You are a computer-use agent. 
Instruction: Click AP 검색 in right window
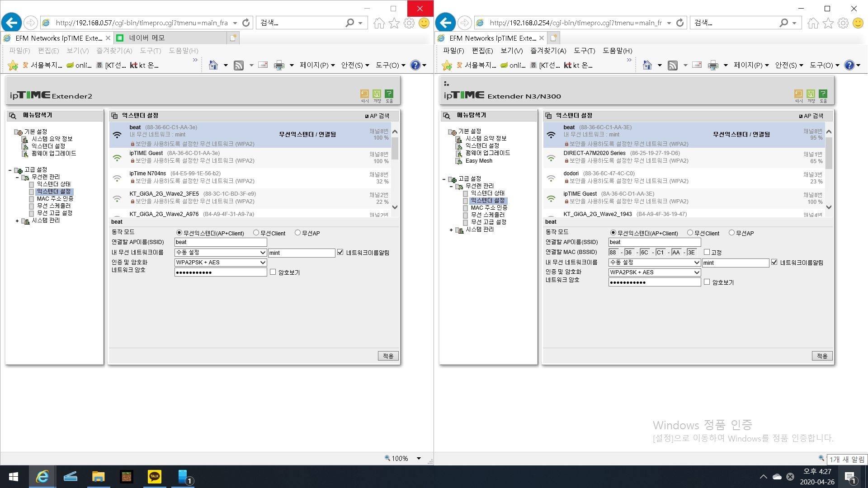tap(811, 116)
